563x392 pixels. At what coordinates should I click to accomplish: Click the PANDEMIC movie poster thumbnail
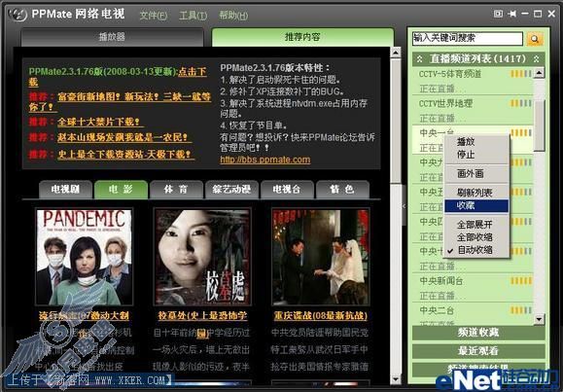coord(84,257)
